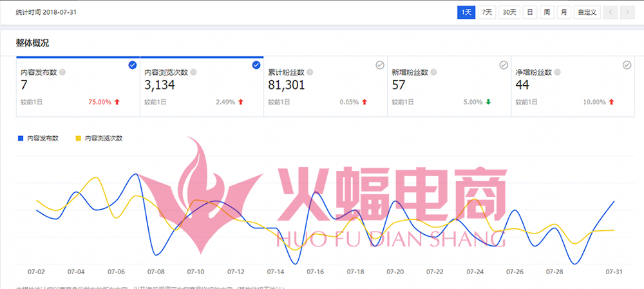Click the 整体概况 section heading
The image size is (644, 289).
(32, 43)
